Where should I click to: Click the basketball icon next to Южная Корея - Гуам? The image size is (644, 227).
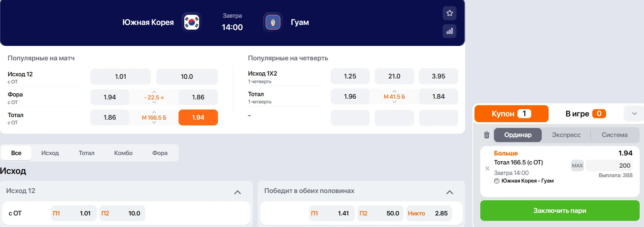[497, 181]
